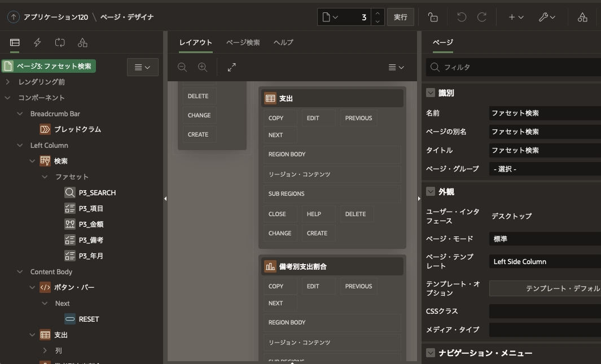Click the Shared Components shapes icon in left panel
Viewport: 601px width, 364px height.
[x=82, y=42]
